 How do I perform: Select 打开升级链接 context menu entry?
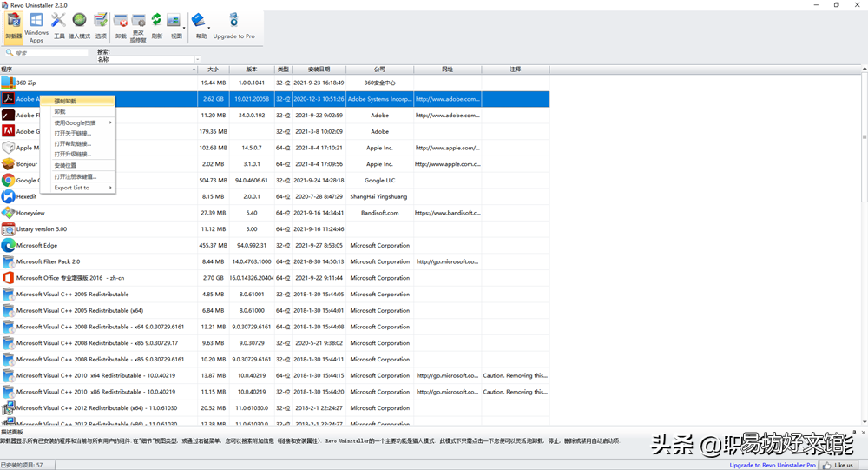pos(77,154)
